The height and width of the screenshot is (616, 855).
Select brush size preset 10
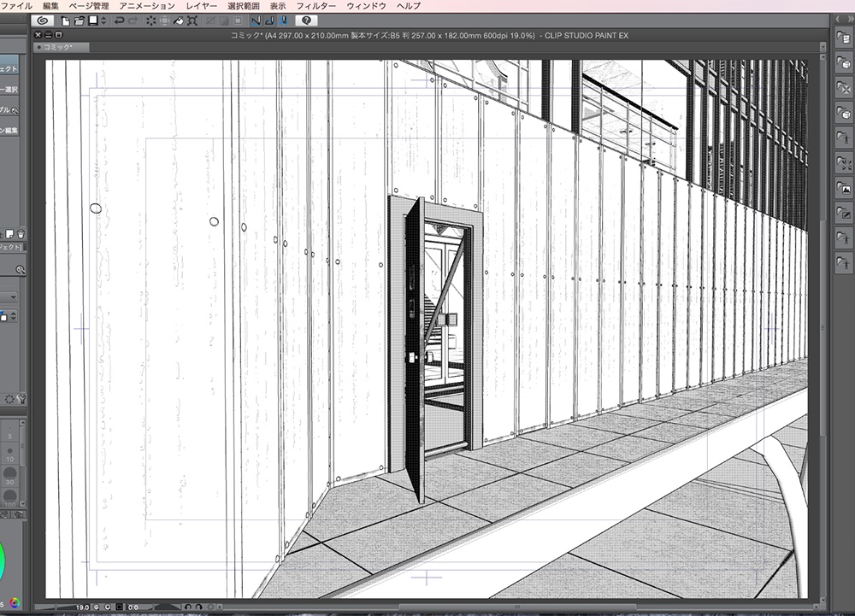(9, 455)
